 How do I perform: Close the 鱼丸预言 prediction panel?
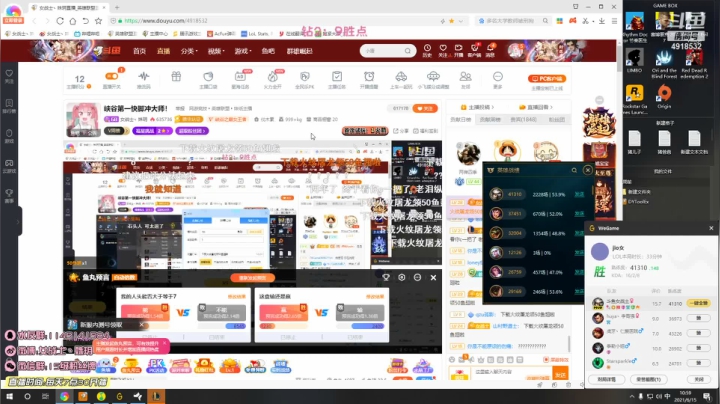[433, 277]
